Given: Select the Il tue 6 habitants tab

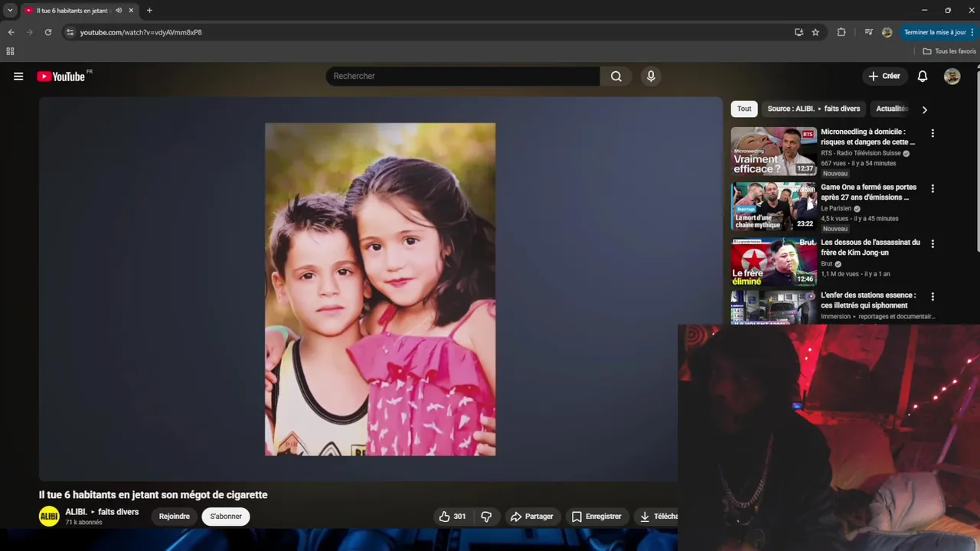Looking at the screenshot, I should point(73,11).
